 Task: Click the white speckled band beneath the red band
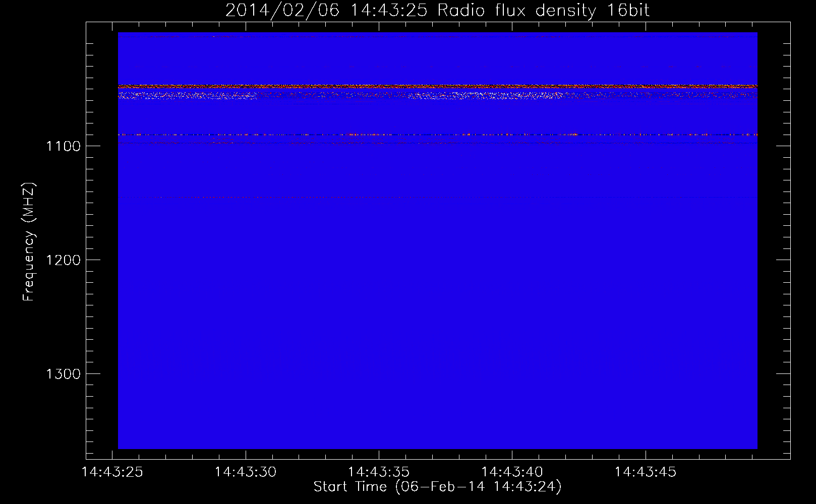point(437,95)
